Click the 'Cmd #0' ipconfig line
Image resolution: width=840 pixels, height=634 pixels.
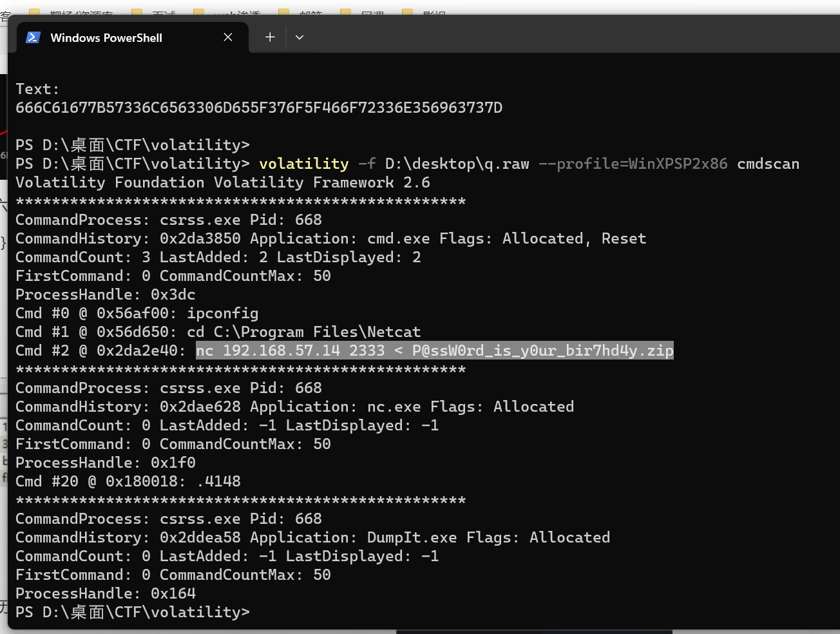pyautogui.click(x=137, y=313)
